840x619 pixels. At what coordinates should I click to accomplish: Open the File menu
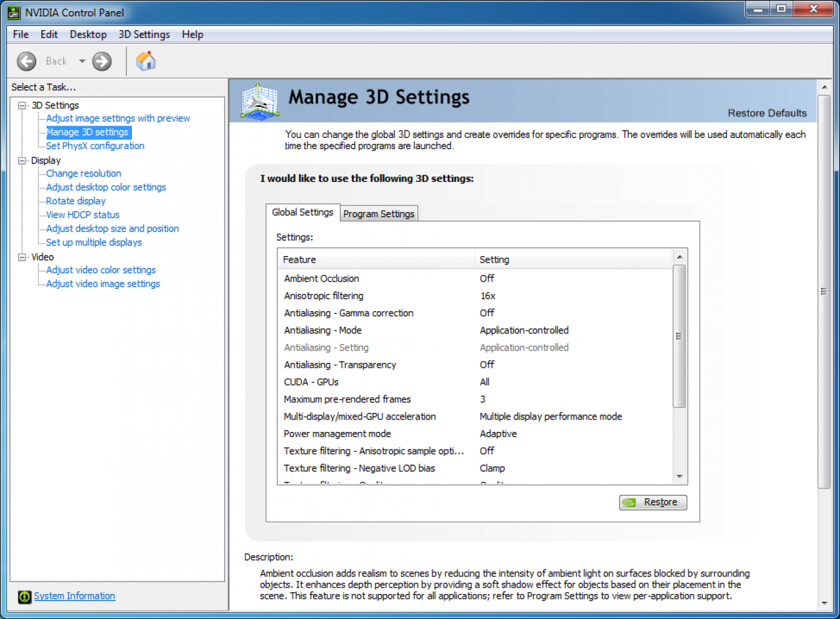(x=21, y=34)
